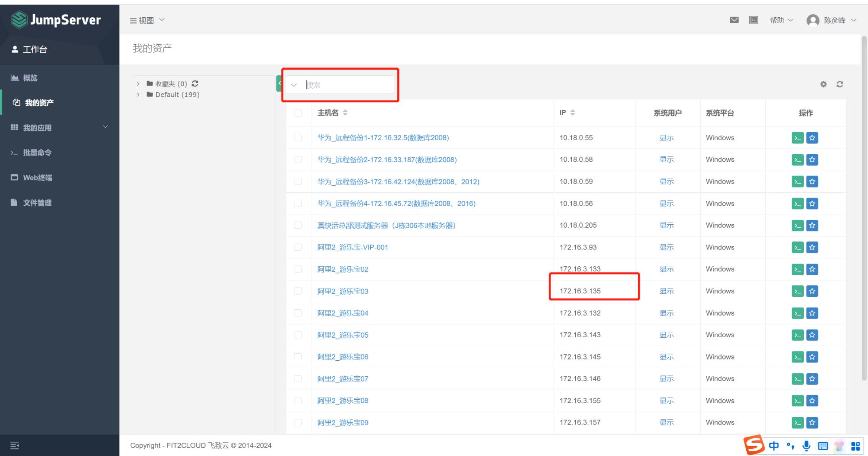The width and height of the screenshot is (868, 456).
Task: Expand the 收藏夹 folder node
Action: (138, 83)
